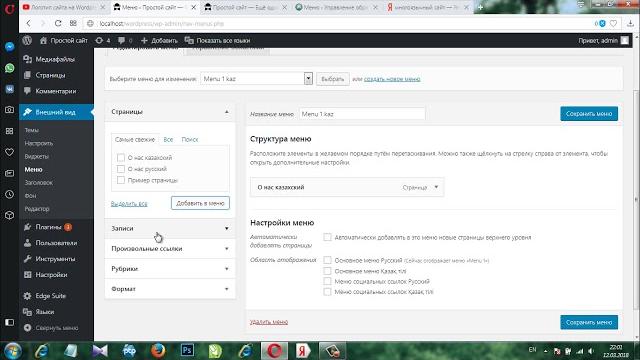Open the Добавить menu in admin bar

point(159,40)
